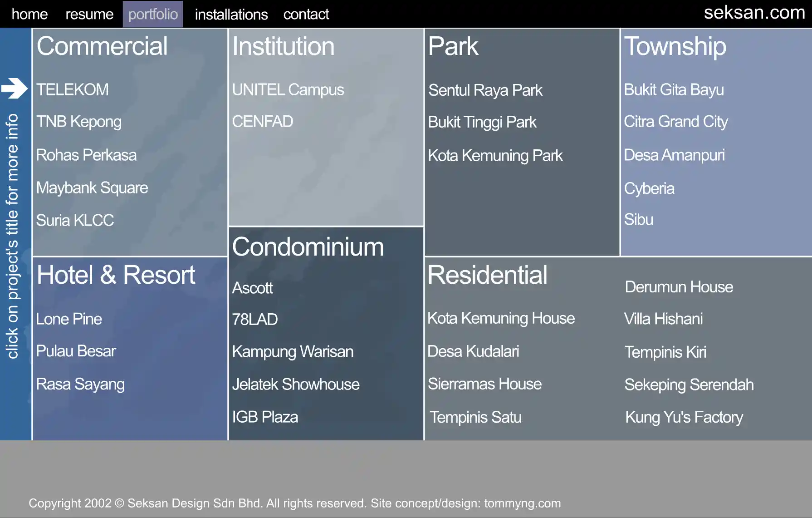
Task: Open the Ascott project
Action: (253, 288)
